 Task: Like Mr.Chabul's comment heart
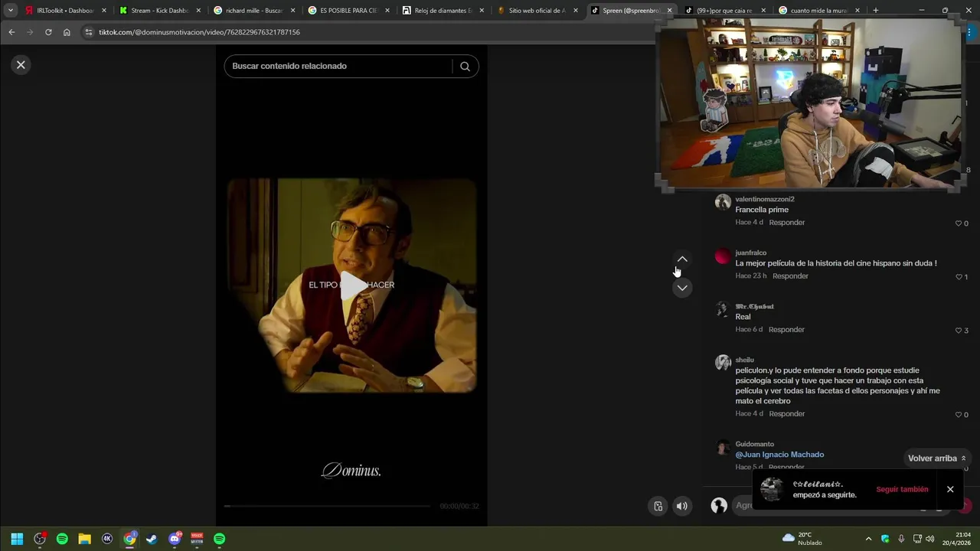coord(958,331)
